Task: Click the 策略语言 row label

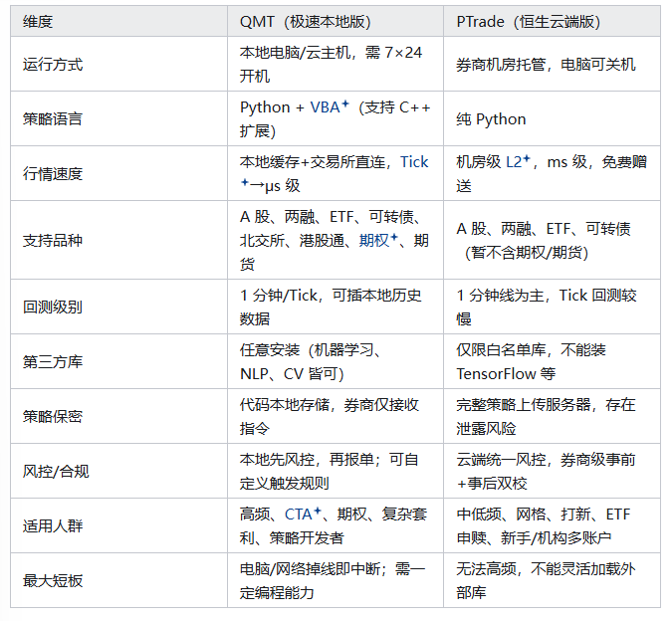Action: coord(53,118)
